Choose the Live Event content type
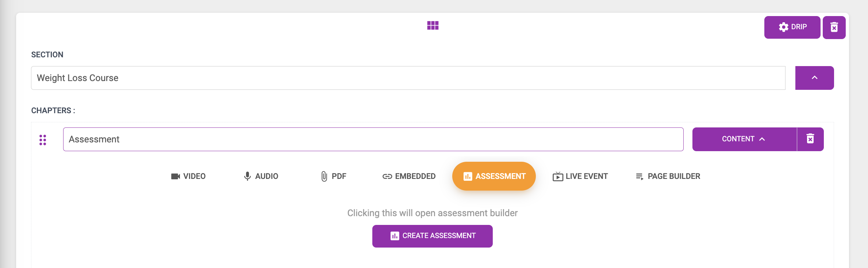 pos(580,176)
